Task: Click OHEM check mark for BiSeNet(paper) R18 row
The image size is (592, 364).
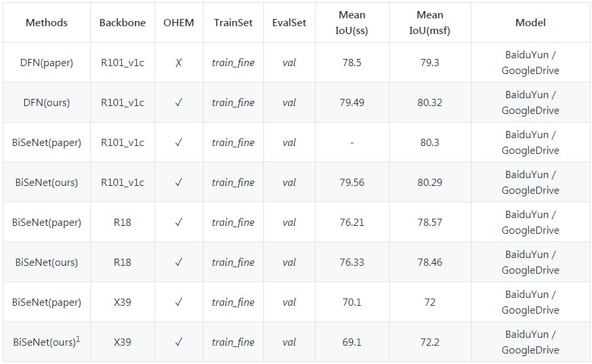Action: click(x=179, y=223)
